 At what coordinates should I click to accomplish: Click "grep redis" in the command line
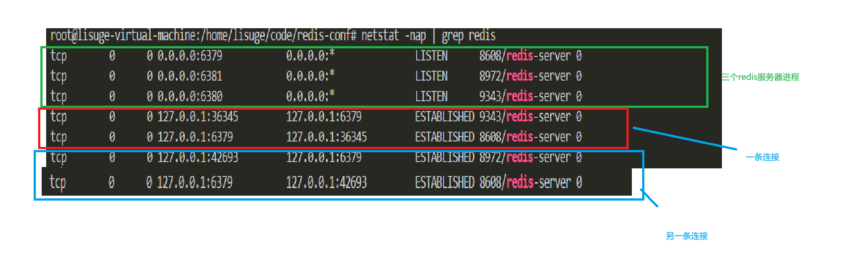pos(468,35)
